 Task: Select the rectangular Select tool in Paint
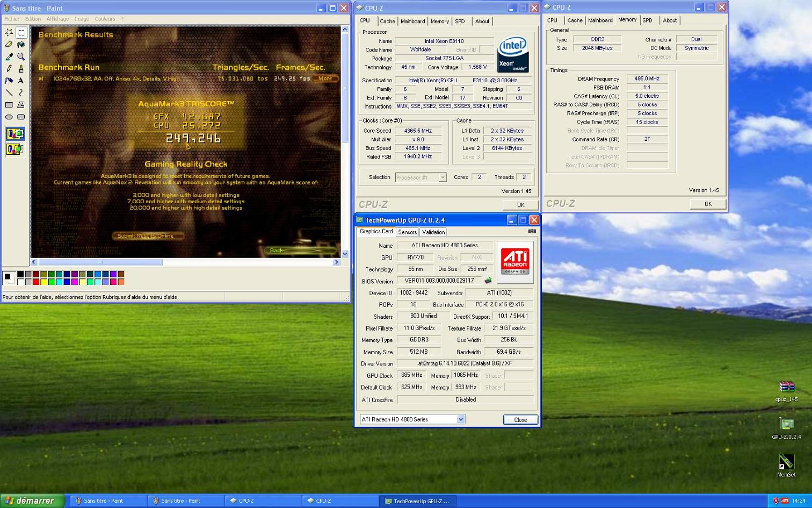click(x=21, y=32)
